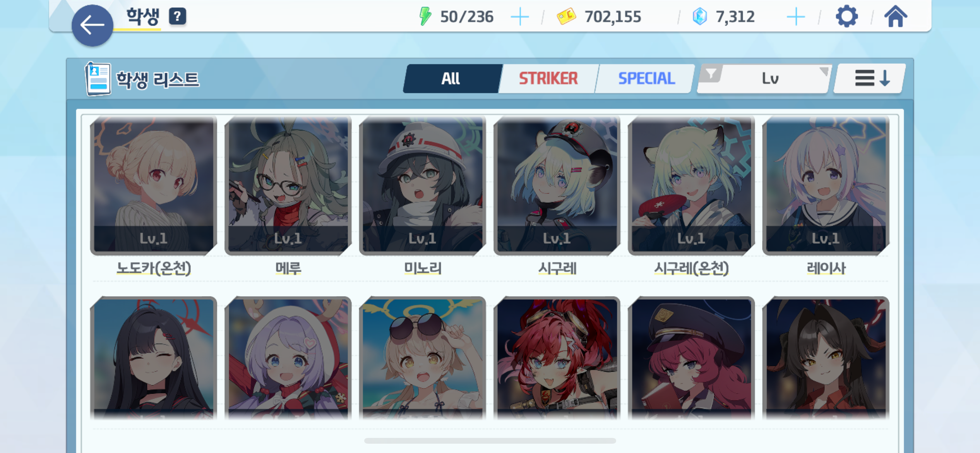Tap the green lightning stamina icon
980x453 pixels.
(x=425, y=16)
